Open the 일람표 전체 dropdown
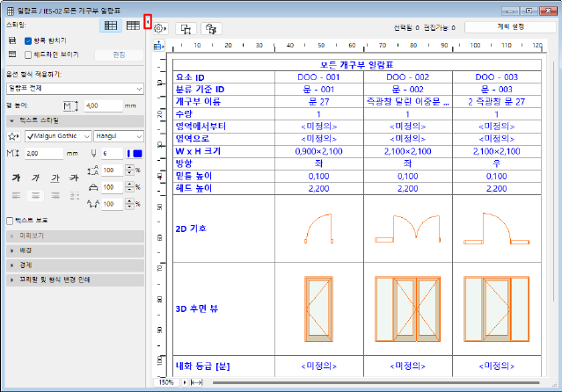562x392 pixels. [x=75, y=88]
